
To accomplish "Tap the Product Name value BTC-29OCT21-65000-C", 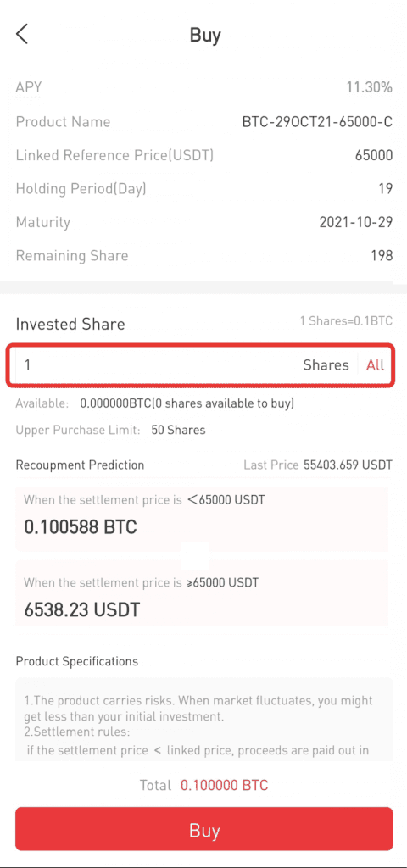I will 317,122.
